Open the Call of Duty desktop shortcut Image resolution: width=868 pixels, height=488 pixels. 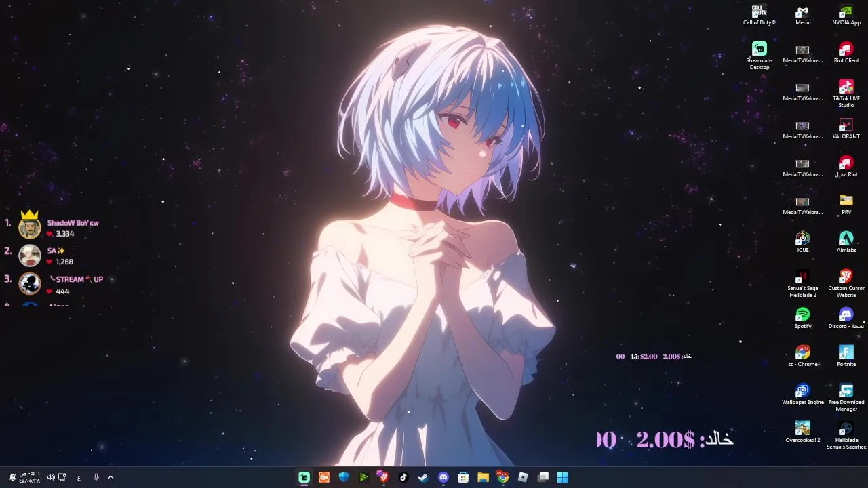pos(759,16)
